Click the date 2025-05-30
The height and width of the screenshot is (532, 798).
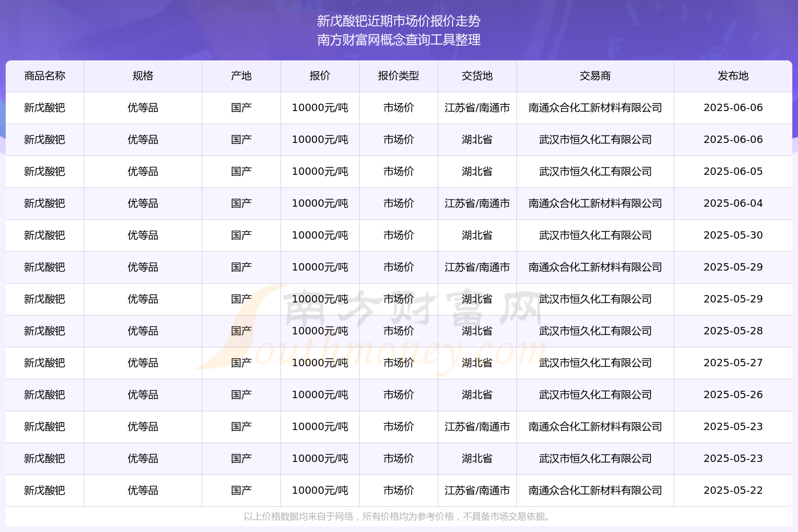(x=733, y=235)
